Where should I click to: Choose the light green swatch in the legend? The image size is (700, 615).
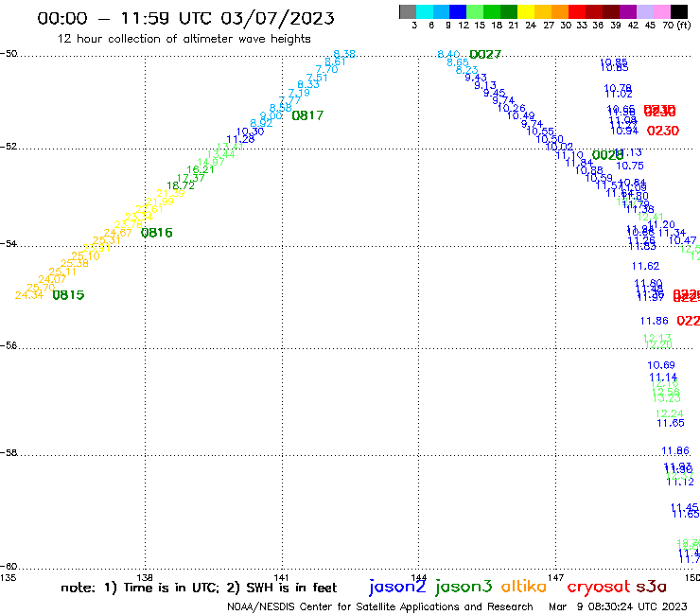tap(475, 11)
